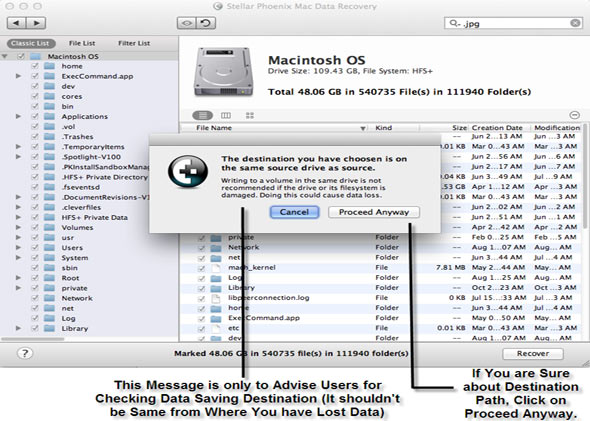Click the etc file icon in list
This screenshot has height=421, width=590.
[x=216, y=328]
